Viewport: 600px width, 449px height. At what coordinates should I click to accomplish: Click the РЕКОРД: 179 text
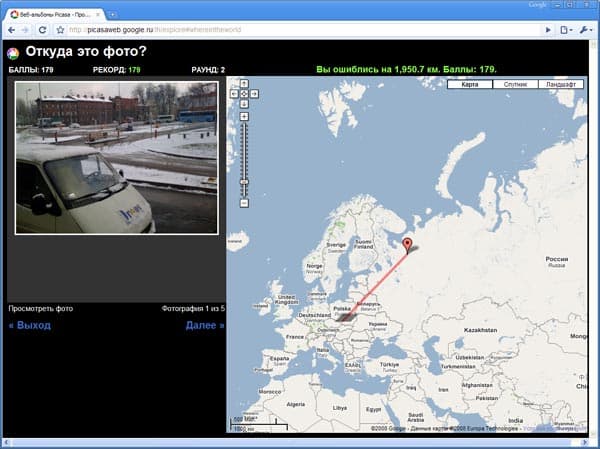pos(117,70)
